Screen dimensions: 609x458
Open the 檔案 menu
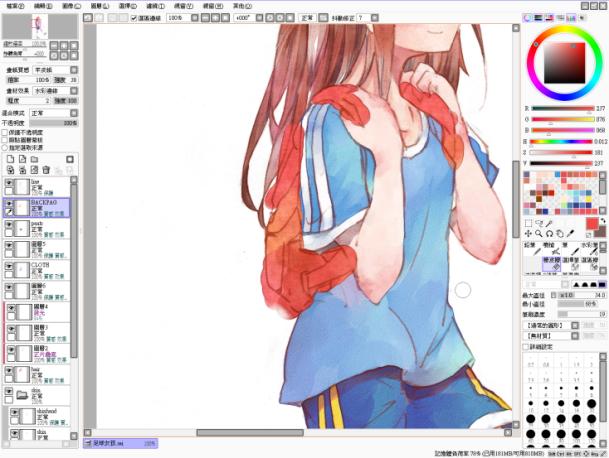(12, 5)
